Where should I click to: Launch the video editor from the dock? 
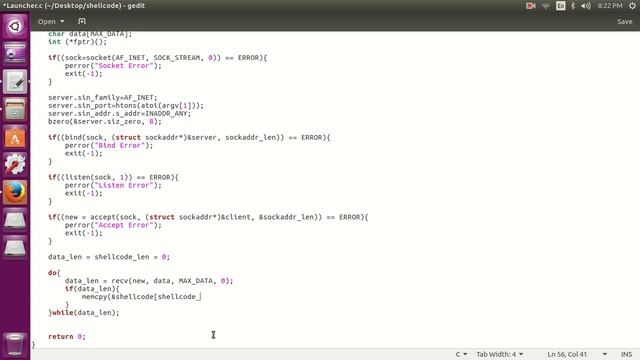point(15,53)
